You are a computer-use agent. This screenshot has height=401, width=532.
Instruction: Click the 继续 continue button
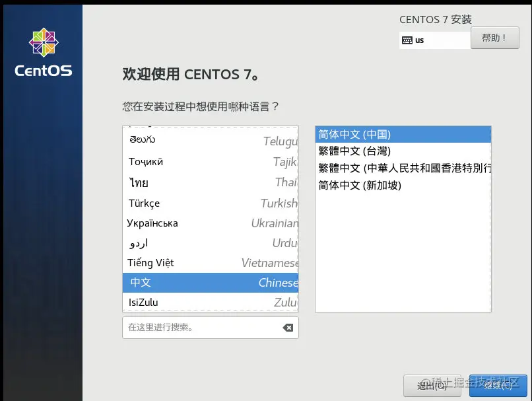coord(498,386)
